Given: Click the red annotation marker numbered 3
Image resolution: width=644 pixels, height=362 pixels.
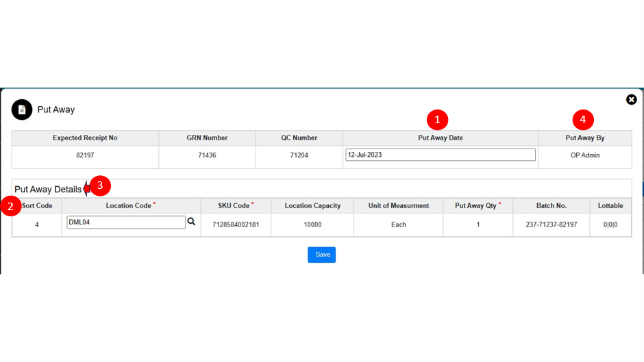Looking at the screenshot, I should (100, 185).
